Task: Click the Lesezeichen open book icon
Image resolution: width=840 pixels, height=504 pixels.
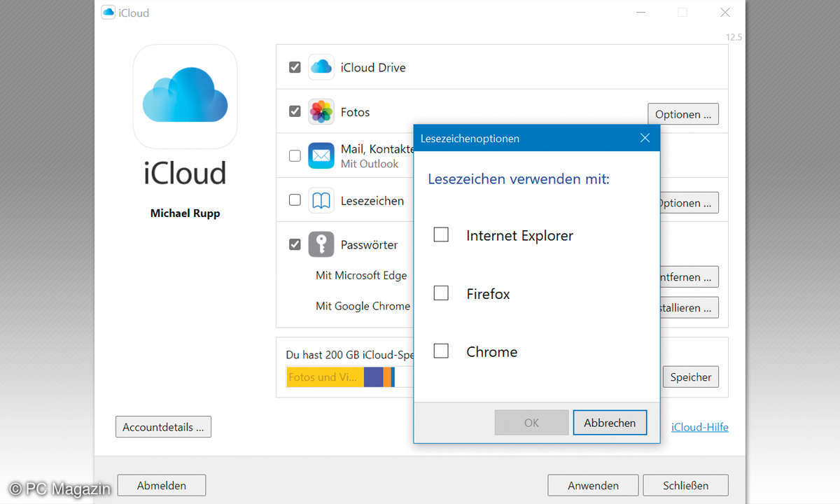Action: coord(321,201)
